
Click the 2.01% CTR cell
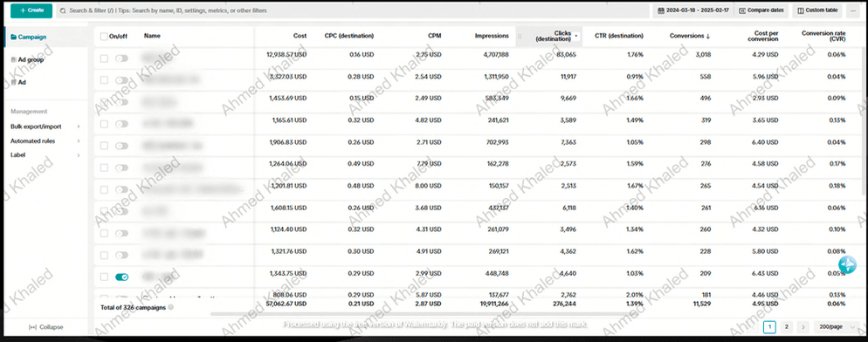[x=634, y=295]
